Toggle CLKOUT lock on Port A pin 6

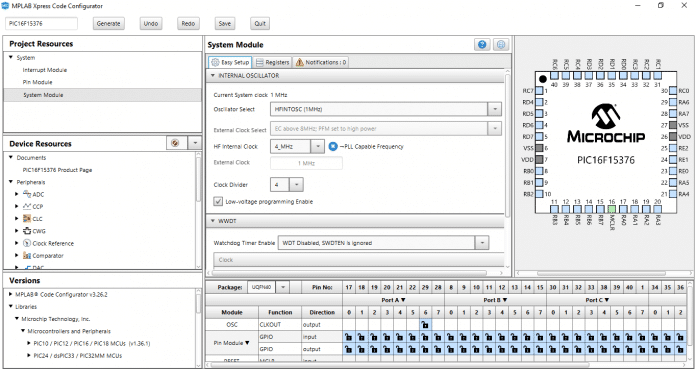(x=425, y=325)
